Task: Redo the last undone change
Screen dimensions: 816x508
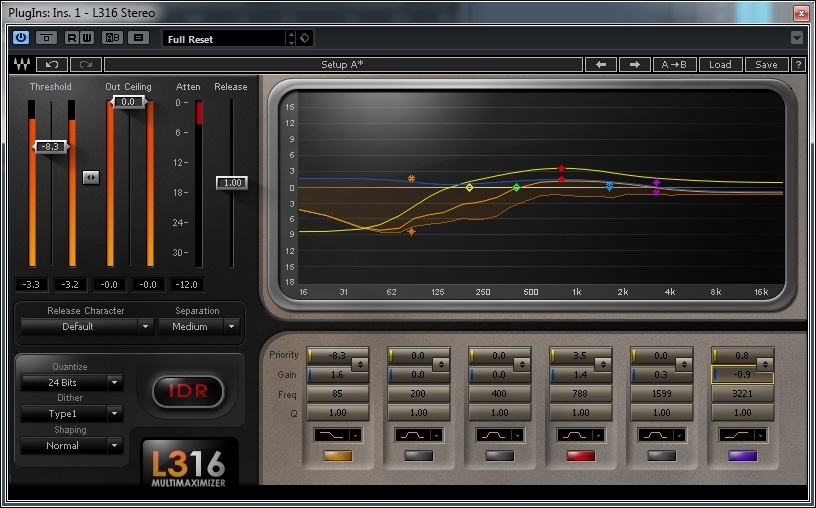Action: coord(86,65)
